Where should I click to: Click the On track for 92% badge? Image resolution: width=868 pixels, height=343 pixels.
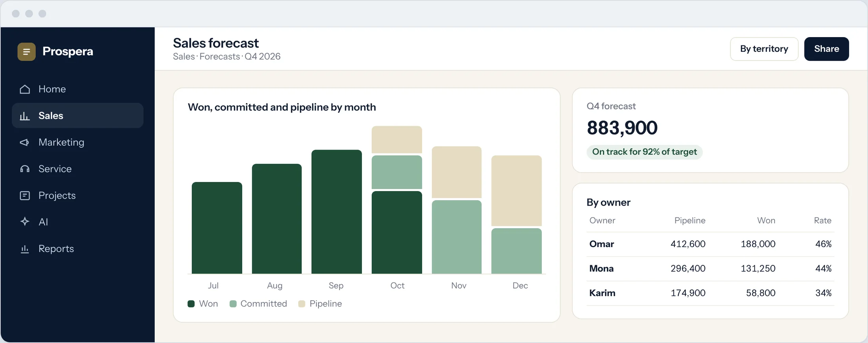point(645,152)
